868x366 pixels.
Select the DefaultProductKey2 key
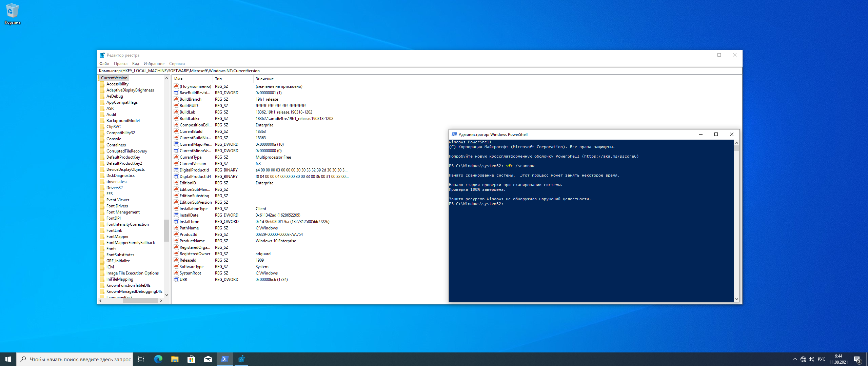coord(124,163)
